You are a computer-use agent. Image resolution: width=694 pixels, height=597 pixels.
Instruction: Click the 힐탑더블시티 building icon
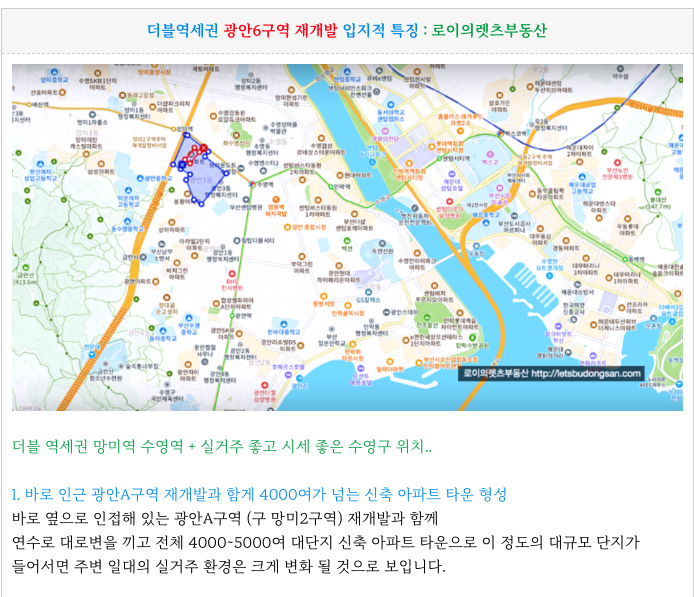click(x=237, y=241)
